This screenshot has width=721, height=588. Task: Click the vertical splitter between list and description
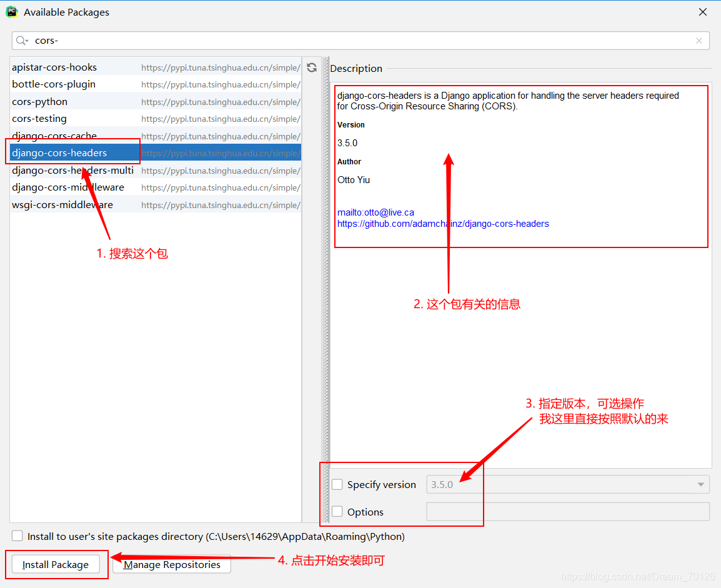326,290
